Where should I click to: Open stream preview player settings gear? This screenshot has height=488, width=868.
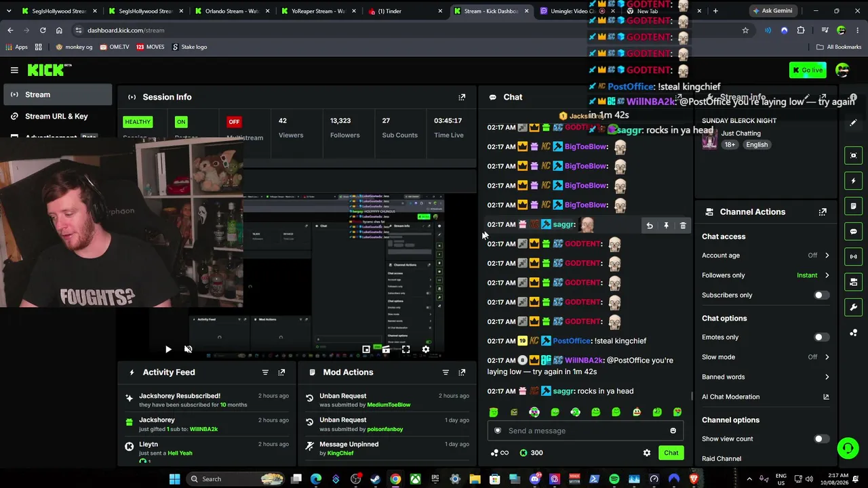pos(425,350)
